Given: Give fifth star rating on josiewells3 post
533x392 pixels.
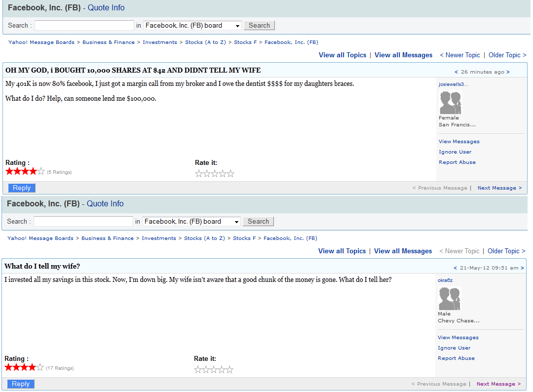Looking at the screenshot, I should tap(231, 174).
